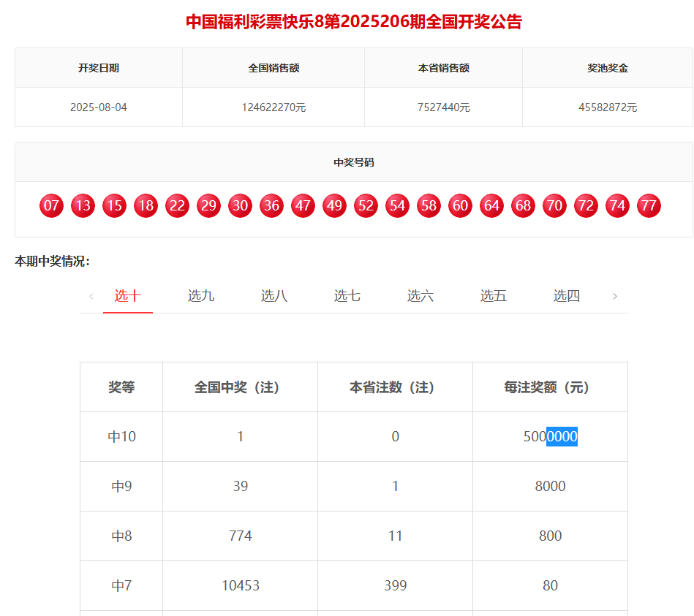
Task: Click the 399 provincial count cell
Action: point(395,585)
